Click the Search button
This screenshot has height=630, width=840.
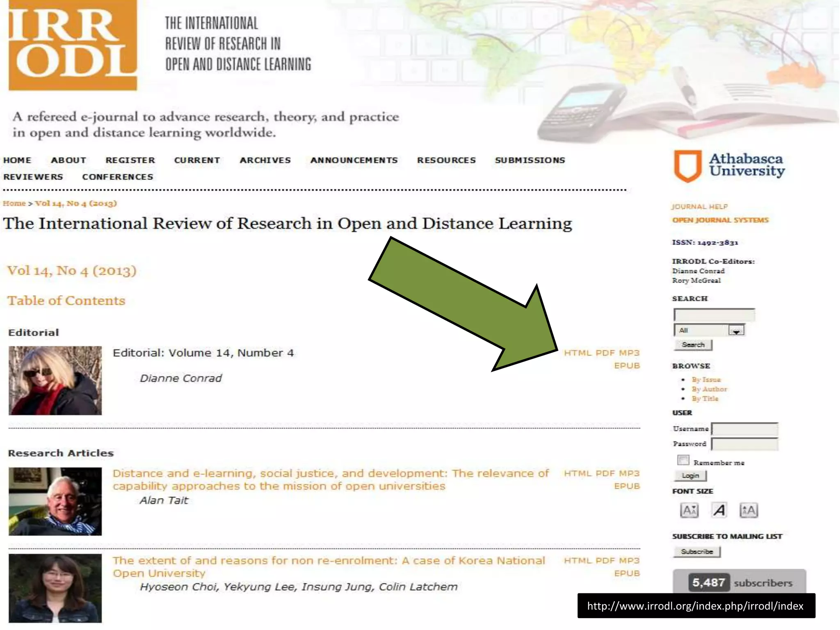tap(693, 345)
